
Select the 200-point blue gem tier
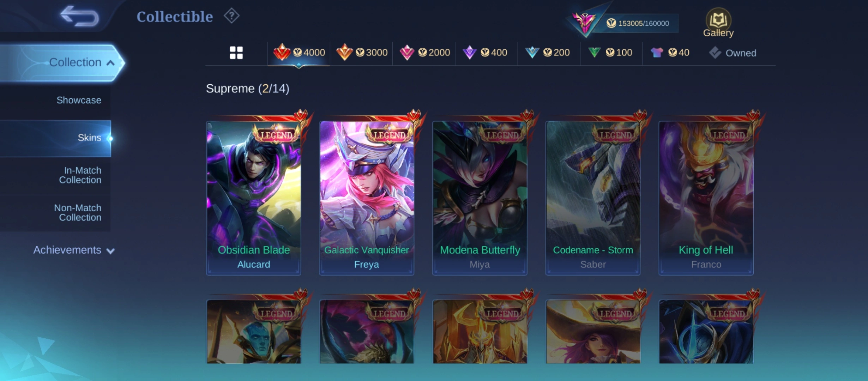548,53
